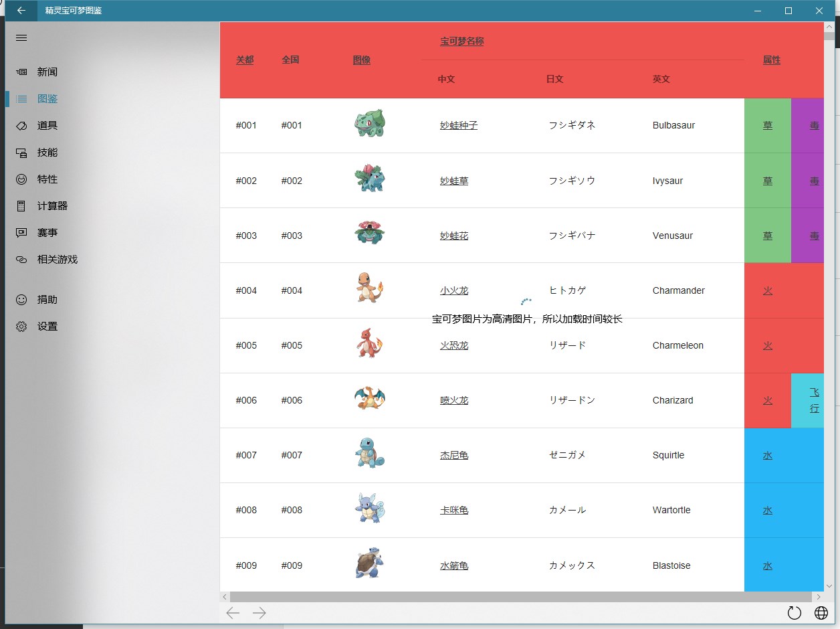840x629 pixels.
Task: Click Charizard's sprite image
Action: coord(370,398)
